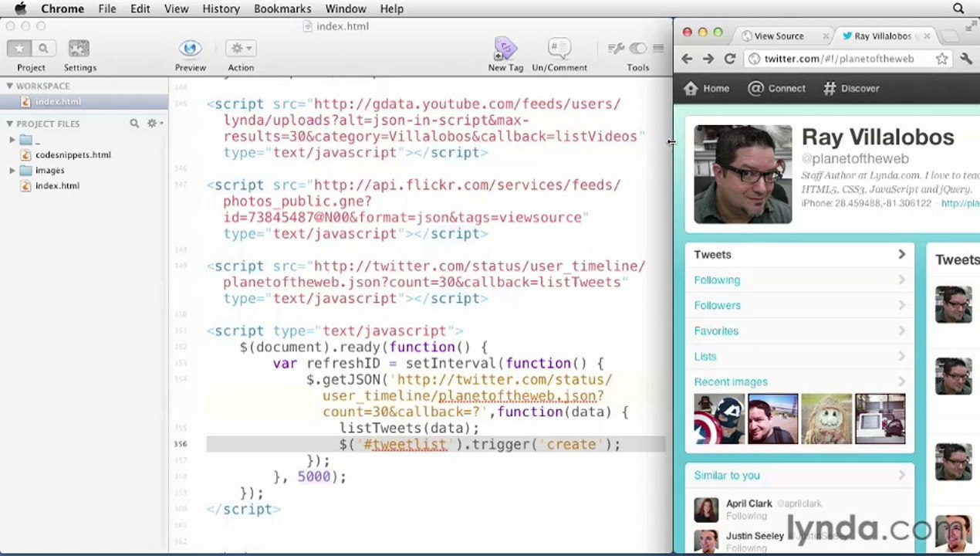
Task: Expand the underscore folder in project files
Action: point(12,140)
